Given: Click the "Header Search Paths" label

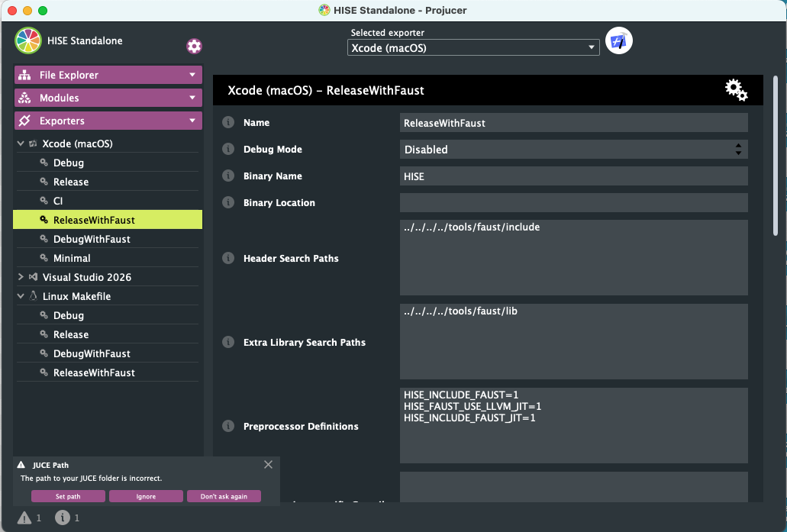Looking at the screenshot, I should [x=291, y=259].
